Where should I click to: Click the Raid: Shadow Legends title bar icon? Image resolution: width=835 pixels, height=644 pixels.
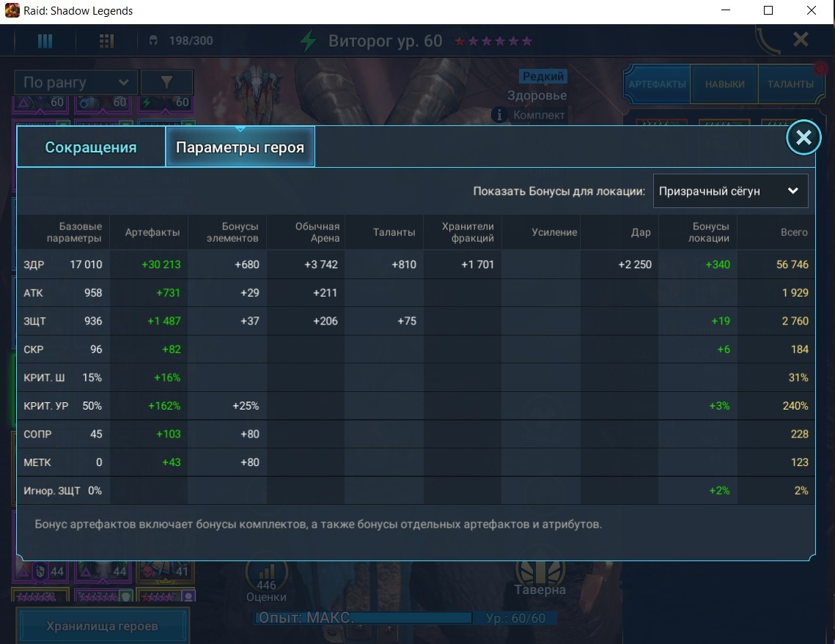[12, 11]
